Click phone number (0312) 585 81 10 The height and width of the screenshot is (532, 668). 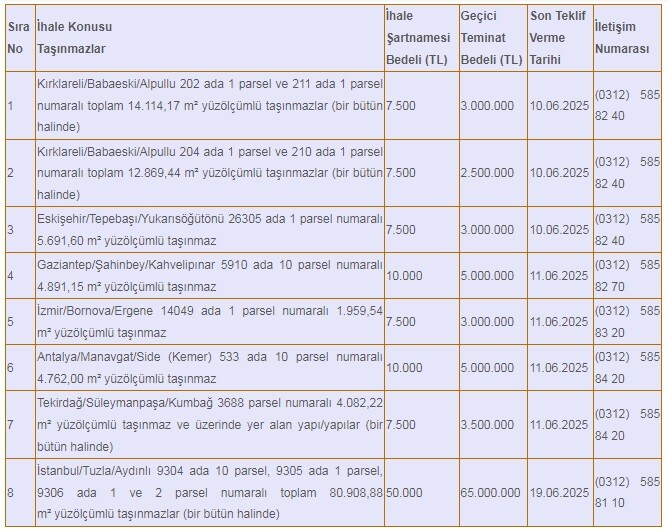[x=627, y=492]
